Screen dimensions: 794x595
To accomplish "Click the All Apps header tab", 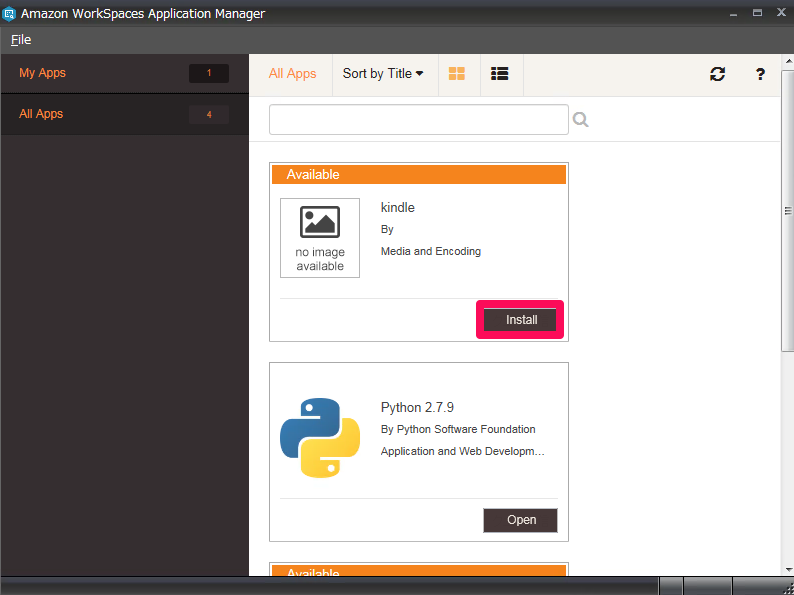I will 292,74.
